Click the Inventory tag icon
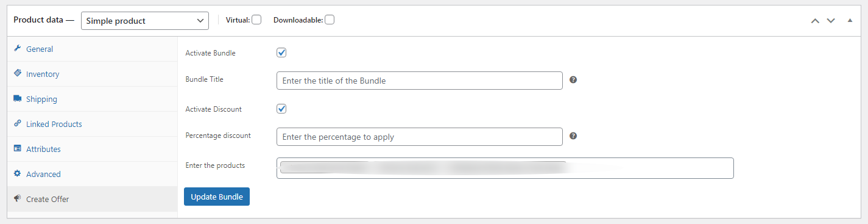This screenshot has width=868, height=224. click(18, 73)
